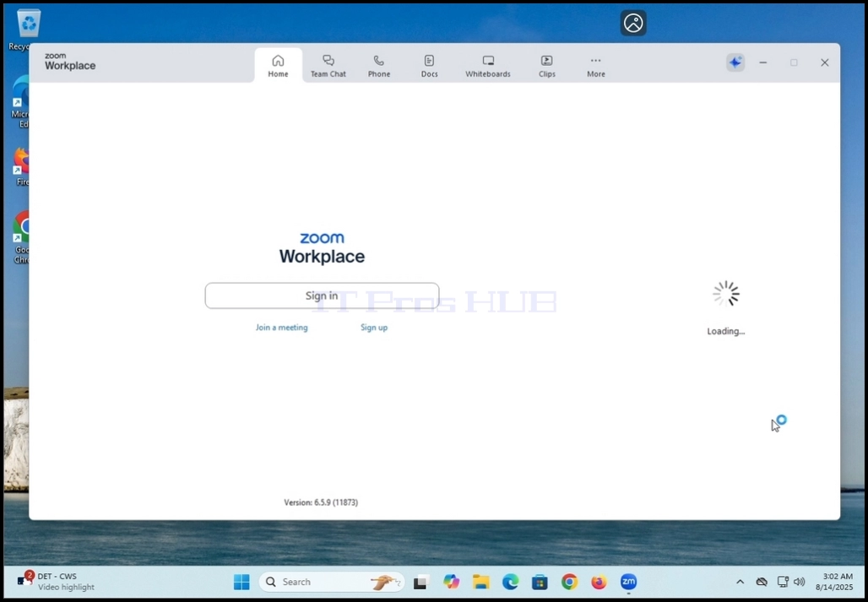This screenshot has height=602, width=868.
Task: Open Google Chrome from the taskbar
Action: 569,582
